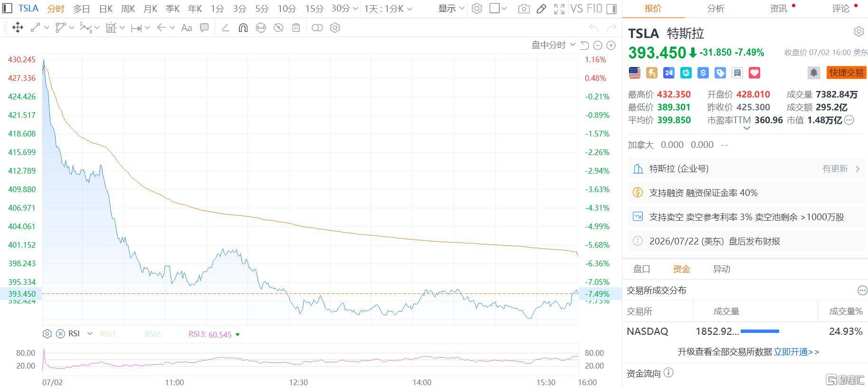Remove the RSI indicator with X

click(x=60, y=334)
